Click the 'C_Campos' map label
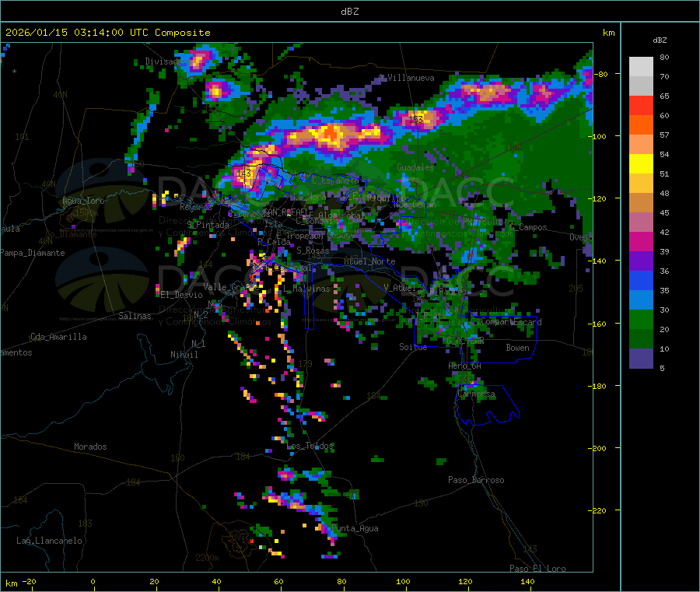Image resolution: width=700 pixels, height=592 pixels. pos(528,227)
